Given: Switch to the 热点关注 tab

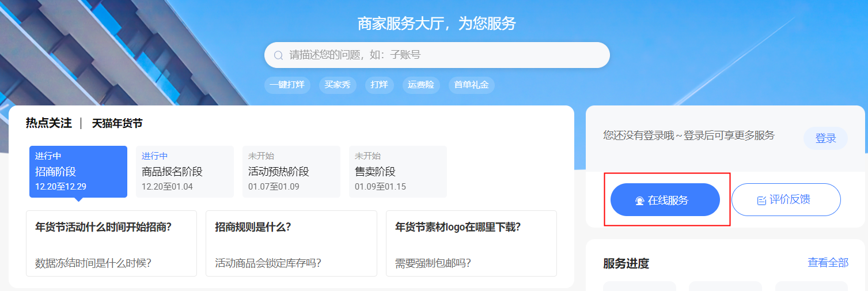Looking at the screenshot, I should [48, 123].
